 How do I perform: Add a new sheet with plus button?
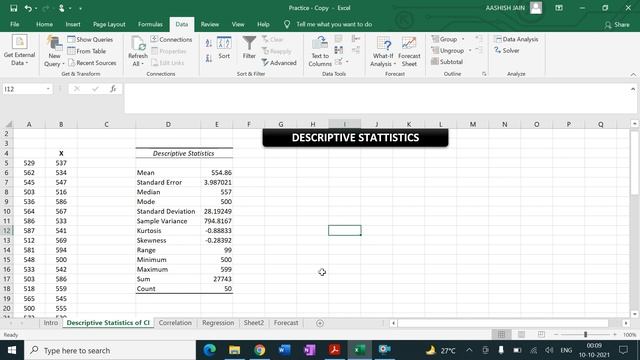point(320,323)
